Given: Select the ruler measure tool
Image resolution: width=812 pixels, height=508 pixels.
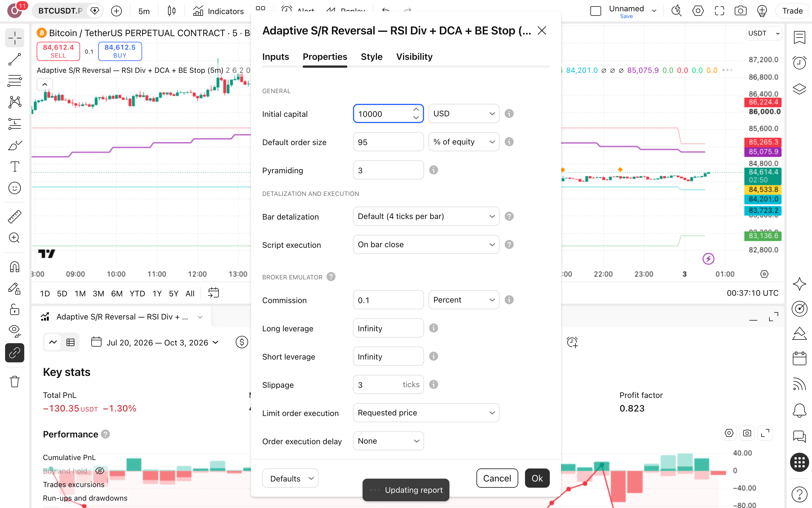Looking at the screenshot, I should click(x=15, y=217).
